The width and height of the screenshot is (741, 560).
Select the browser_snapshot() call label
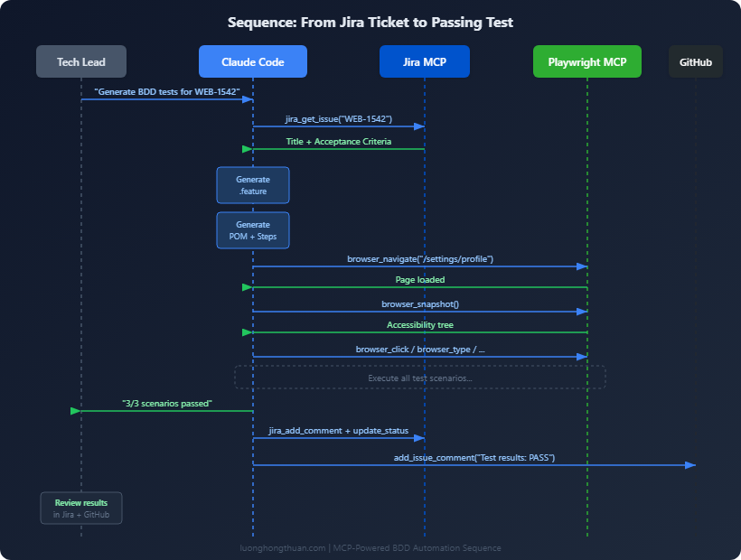[x=420, y=304]
